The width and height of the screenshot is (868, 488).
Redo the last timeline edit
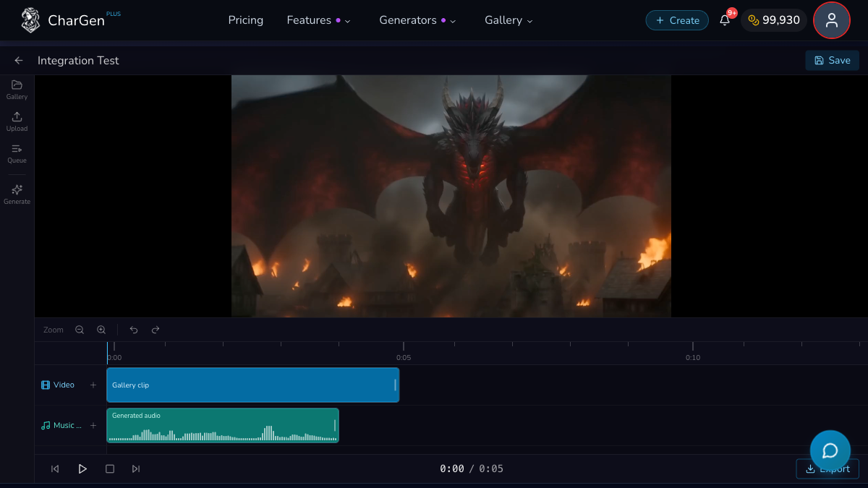coord(155,330)
